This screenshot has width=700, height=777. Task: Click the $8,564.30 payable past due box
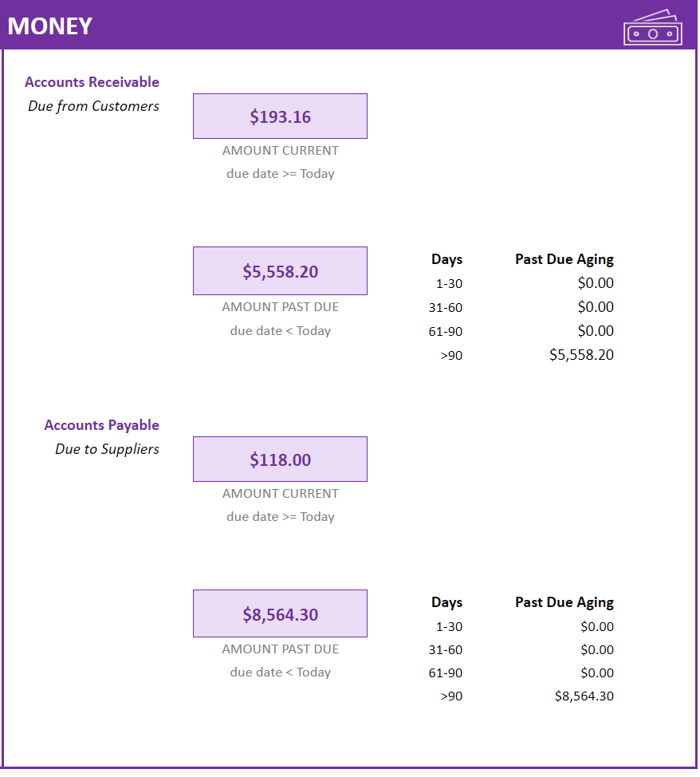point(280,613)
